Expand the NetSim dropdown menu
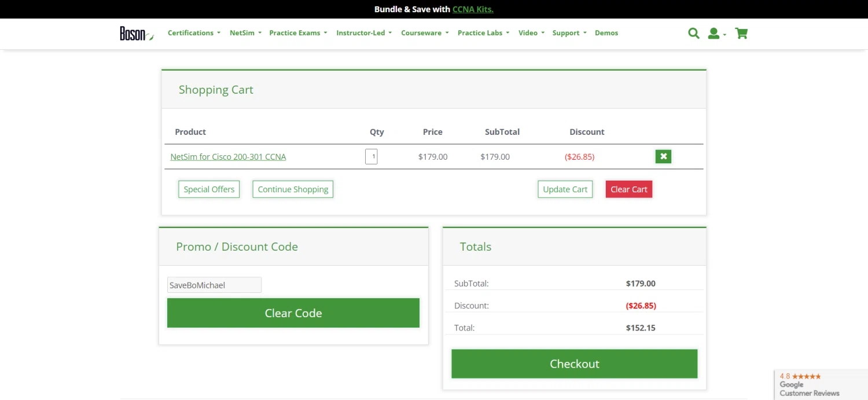The image size is (868, 400). [x=245, y=33]
